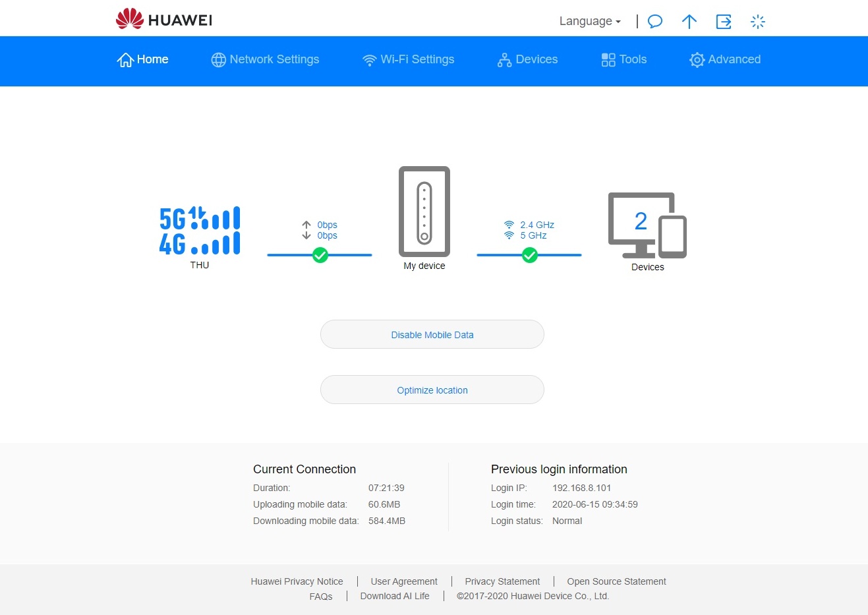
Task: Click the connection duration value 07:21:39
Action: 386,488
